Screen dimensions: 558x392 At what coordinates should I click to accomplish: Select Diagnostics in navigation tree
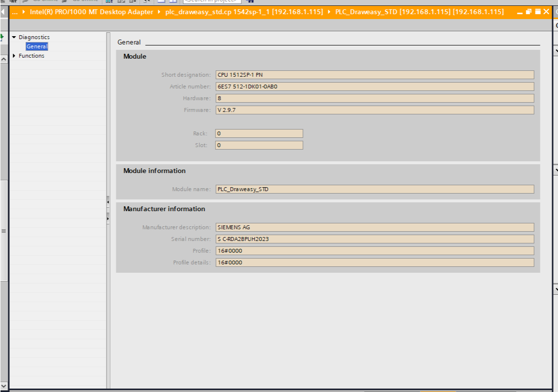point(34,37)
